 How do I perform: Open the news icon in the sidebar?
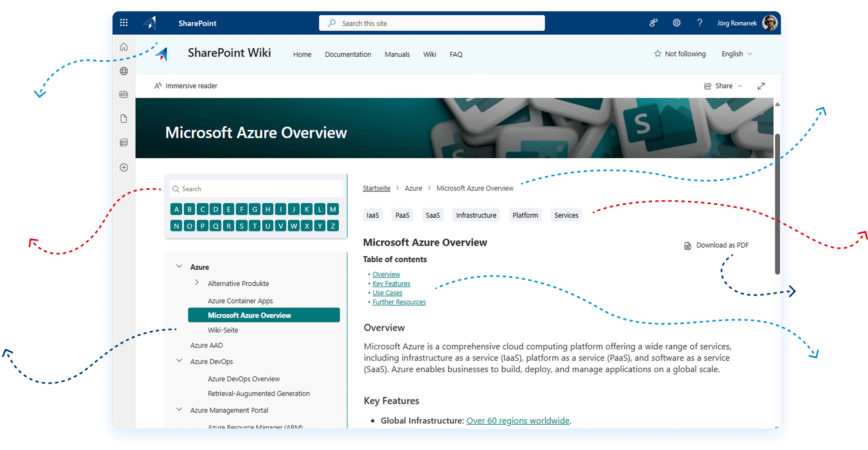[124, 94]
